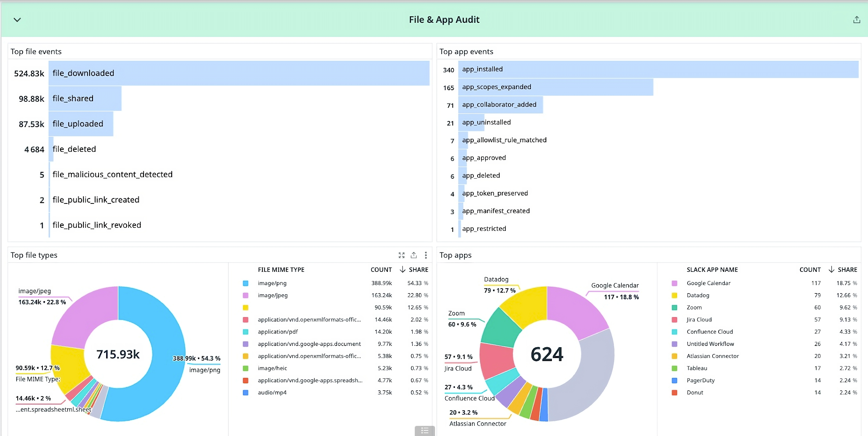868x436 pixels.
Task: Click the SHARE sort arrow in the Slack apps table
Action: coord(831,269)
